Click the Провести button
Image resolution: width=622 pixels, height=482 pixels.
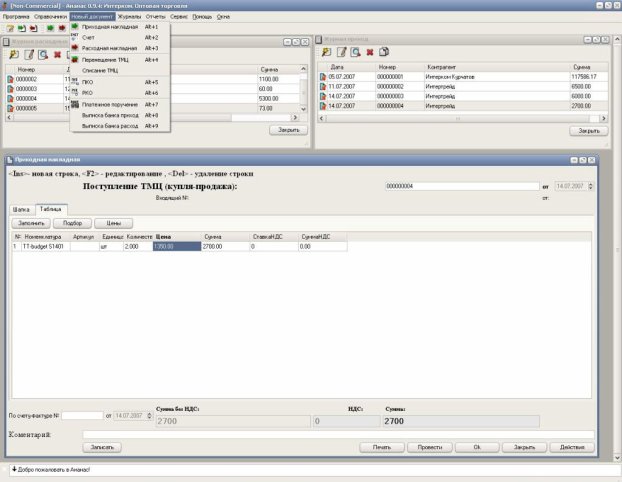tap(430, 447)
